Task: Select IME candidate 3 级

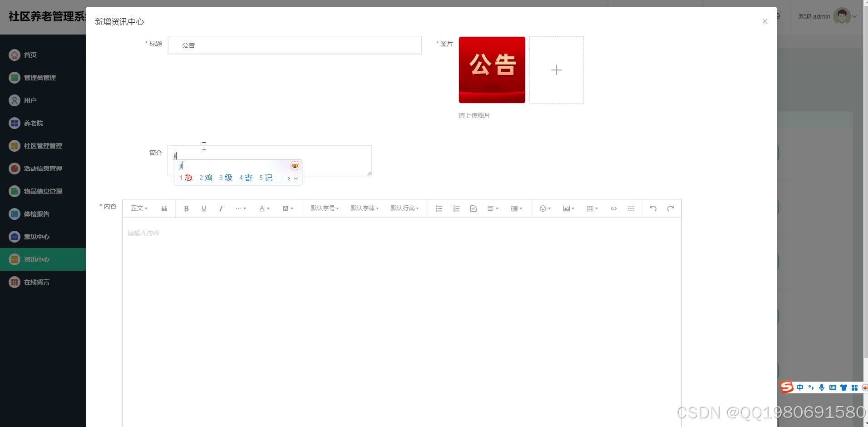Action: (226, 178)
